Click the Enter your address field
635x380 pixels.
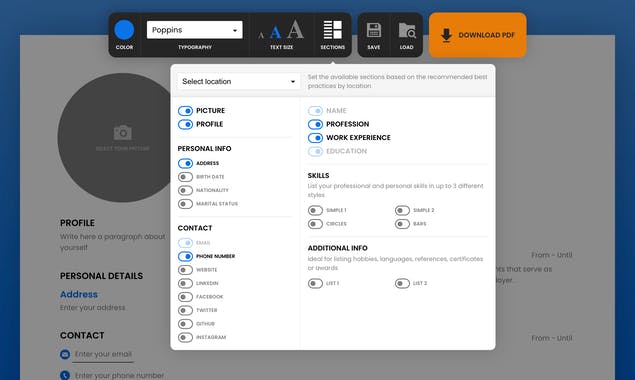(92, 307)
